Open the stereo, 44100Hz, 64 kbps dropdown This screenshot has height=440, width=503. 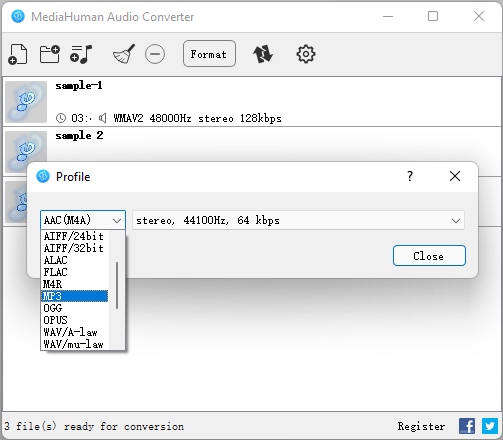coord(298,220)
